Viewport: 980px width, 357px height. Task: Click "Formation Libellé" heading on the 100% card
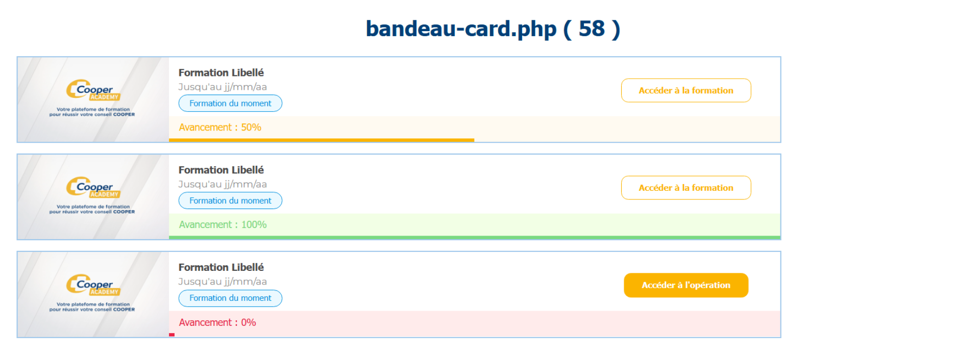point(221,170)
